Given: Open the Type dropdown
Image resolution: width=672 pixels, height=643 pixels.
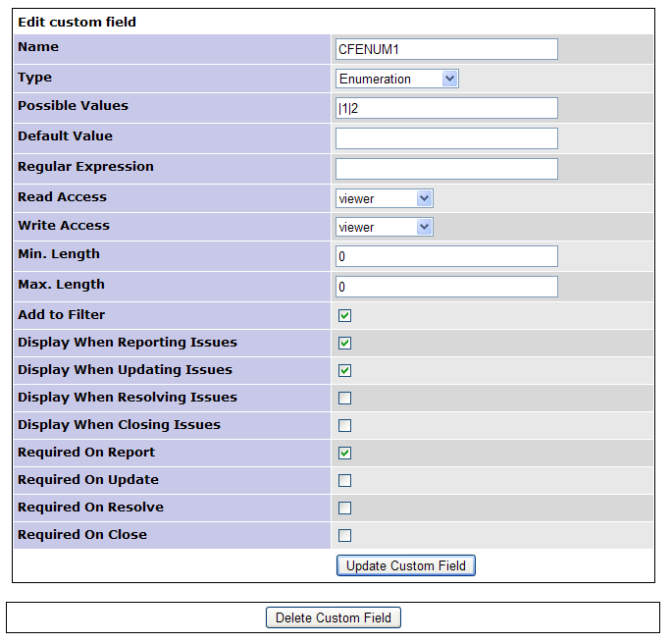Looking at the screenshot, I should tap(396, 79).
